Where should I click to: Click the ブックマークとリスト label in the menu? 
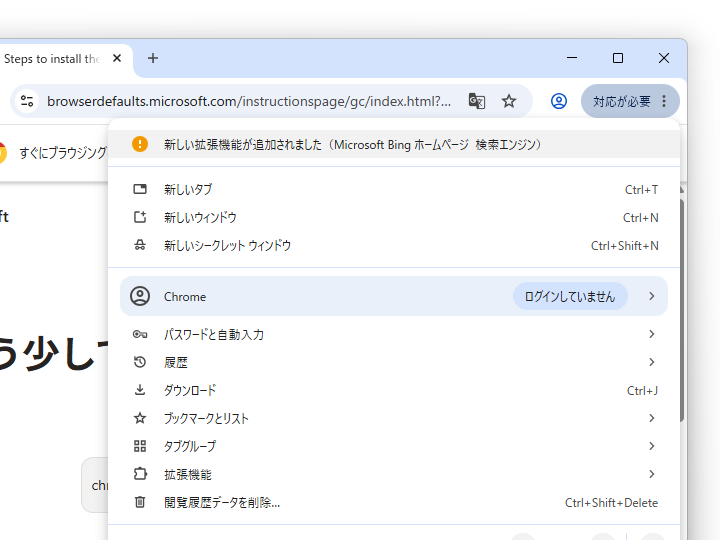click(x=206, y=419)
